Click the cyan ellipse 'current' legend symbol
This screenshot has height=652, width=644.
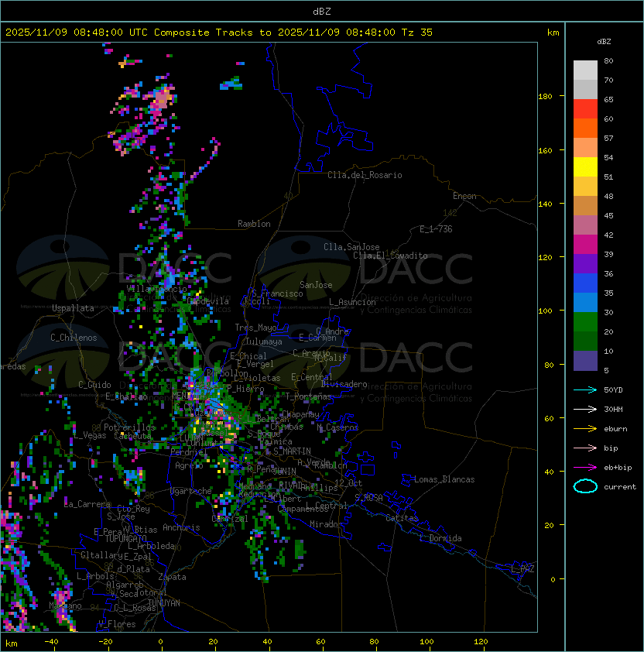(x=585, y=486)
